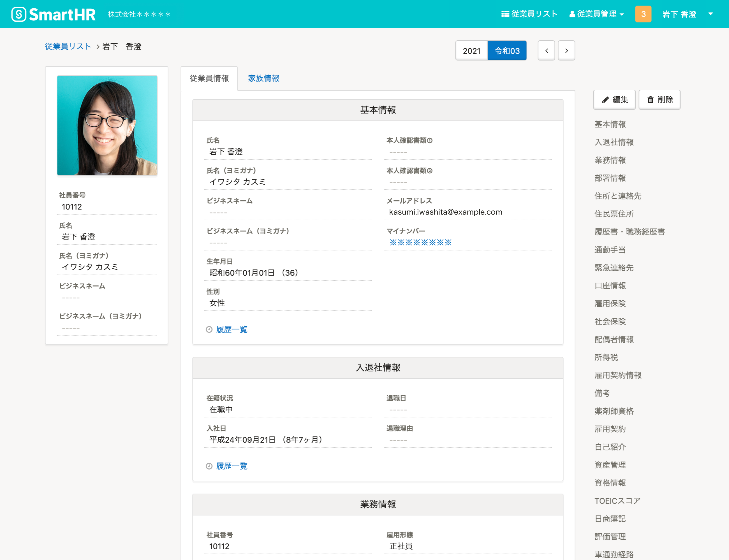The height and width of the screenshot is (560, 729).
Task: Open notifications via the orange badge showing 3
Action: pyautogui.click(x=644, y=14)
